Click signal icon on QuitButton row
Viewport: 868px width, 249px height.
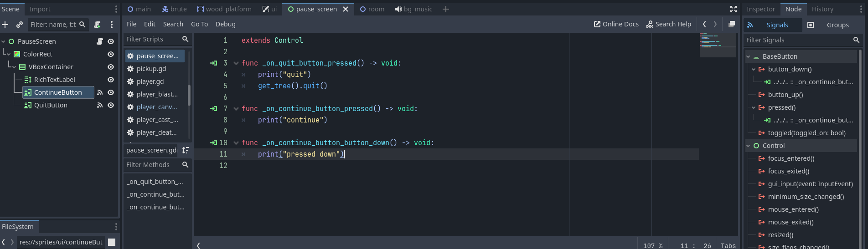pyautogui.click(x=100, y=105)
